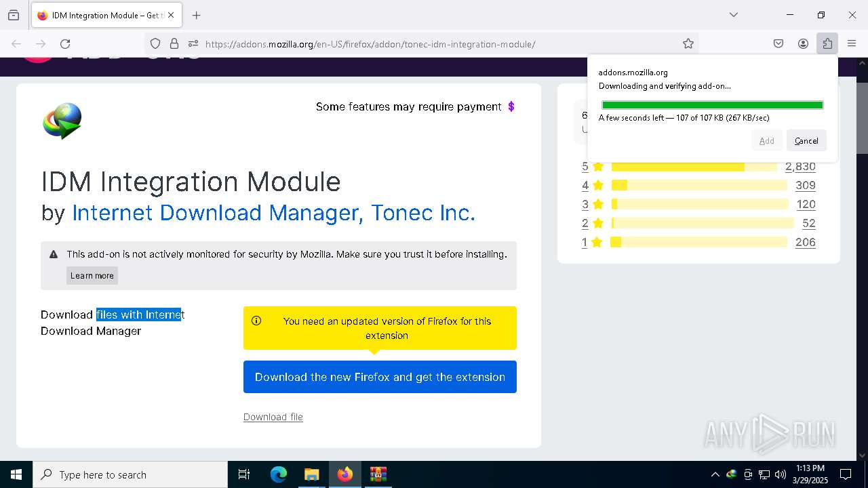This screenshot has height=488, width=868.
Task: Open the Firefox application hamburger menu
Action: 852,44
